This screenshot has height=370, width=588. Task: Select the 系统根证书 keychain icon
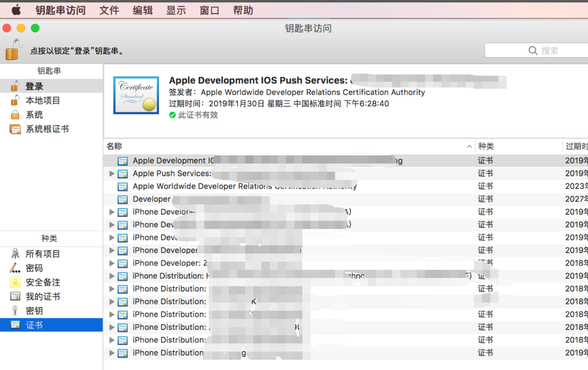[x=15, y=129]
